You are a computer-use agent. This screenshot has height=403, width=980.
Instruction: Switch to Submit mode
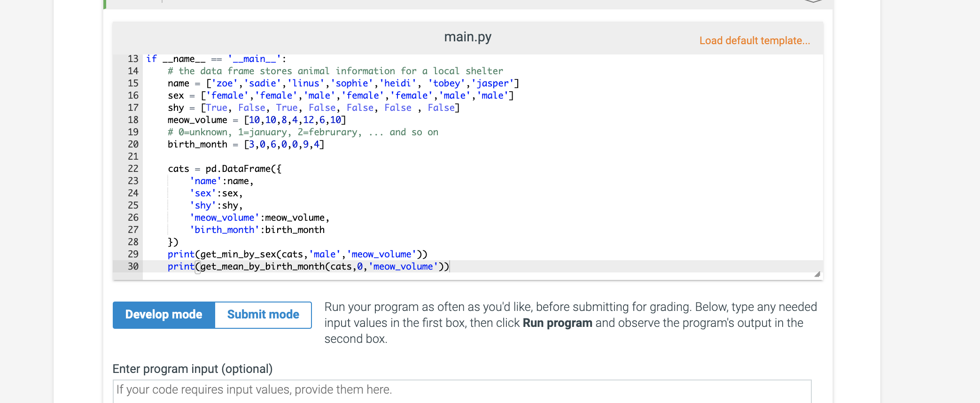(x=263, y=315)
